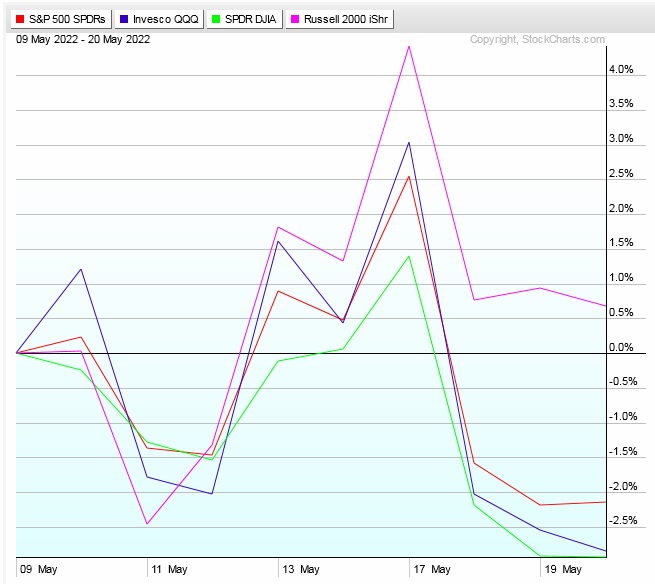Click the 3.0% axis label
The width and height of the screenshot is (655, 584).
pos(621,139)
